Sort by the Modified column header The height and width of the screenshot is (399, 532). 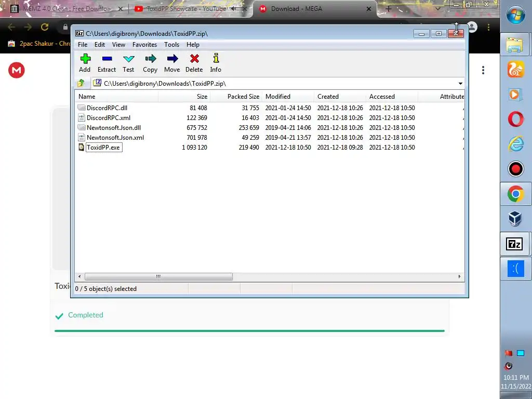click(288, 96)
